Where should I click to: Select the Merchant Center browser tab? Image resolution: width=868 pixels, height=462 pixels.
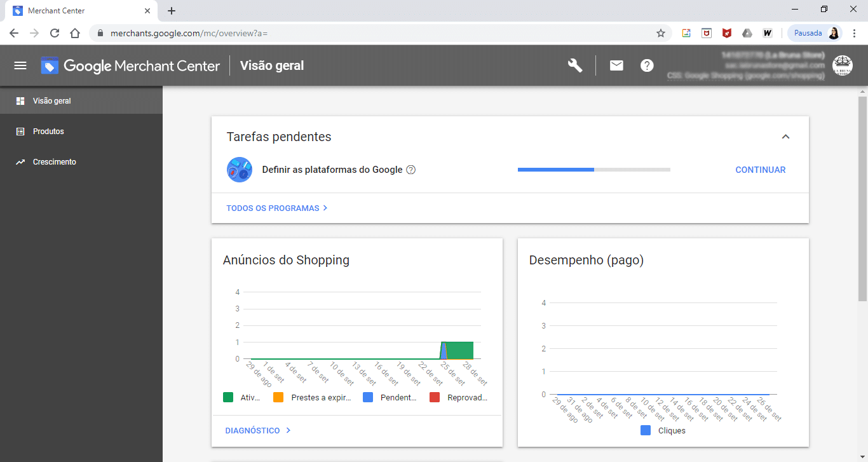(80, 11)
